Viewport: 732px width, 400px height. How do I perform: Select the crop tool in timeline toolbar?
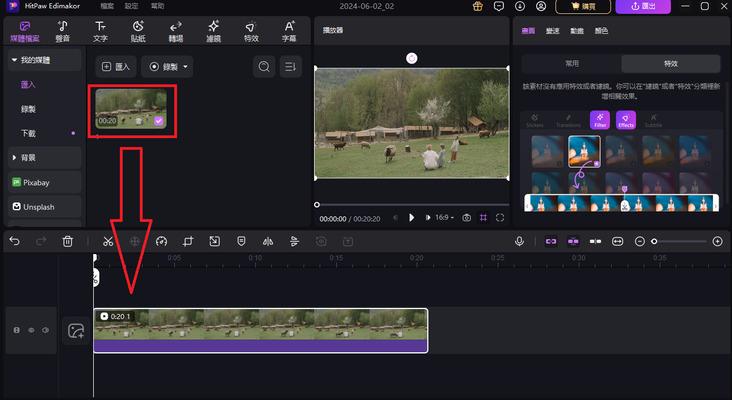click(x=188, y=241)
